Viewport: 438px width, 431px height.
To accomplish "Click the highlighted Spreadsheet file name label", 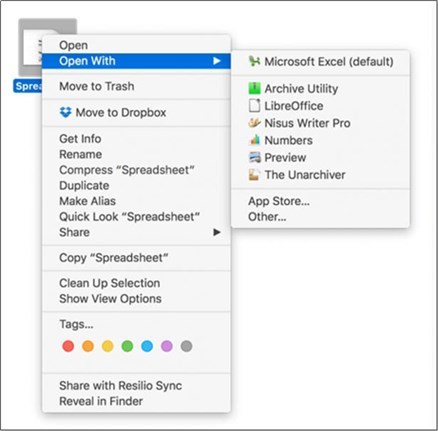I will (28, 86).
